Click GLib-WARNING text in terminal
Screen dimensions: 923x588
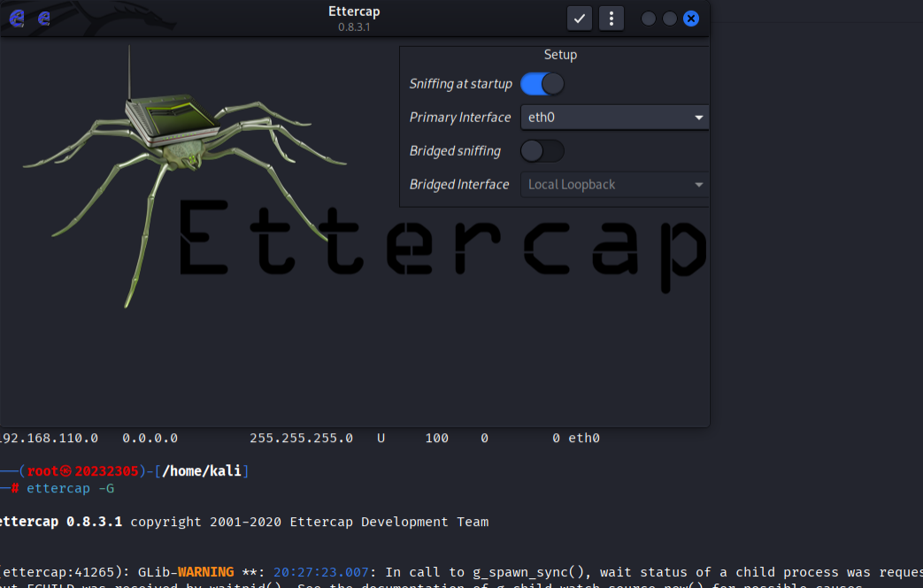[x=186, y=572]
